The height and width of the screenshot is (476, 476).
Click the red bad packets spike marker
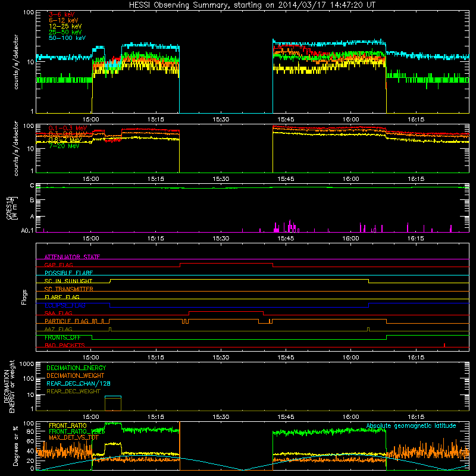444,345
